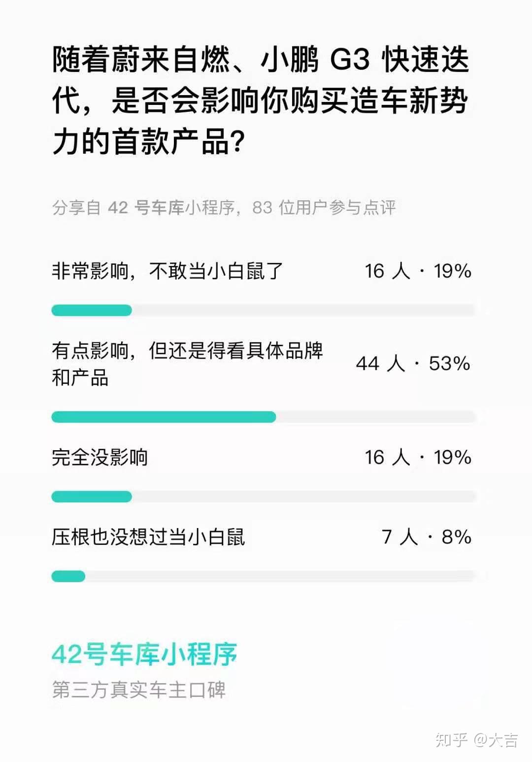Click the 53% teal progress bar
Viewport: 532px width, 762px height.
coord(164,417)
